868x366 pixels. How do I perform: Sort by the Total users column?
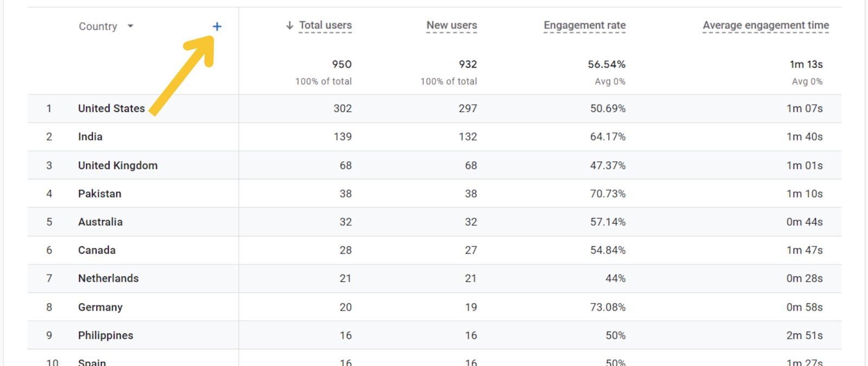(325, 25)
